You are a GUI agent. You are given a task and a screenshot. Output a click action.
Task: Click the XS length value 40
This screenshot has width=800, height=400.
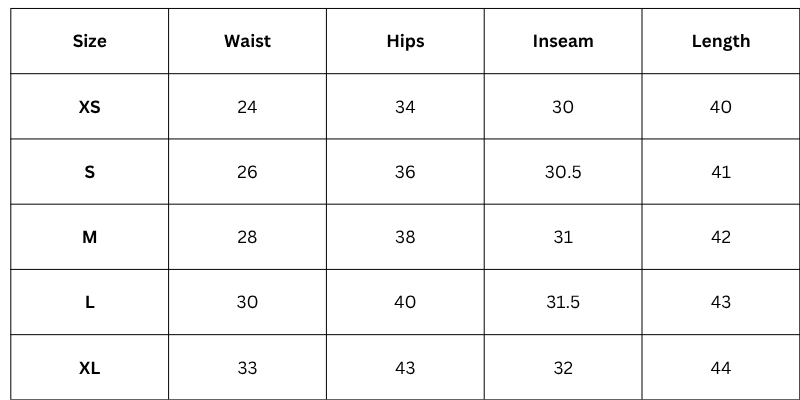coord(720,107)
